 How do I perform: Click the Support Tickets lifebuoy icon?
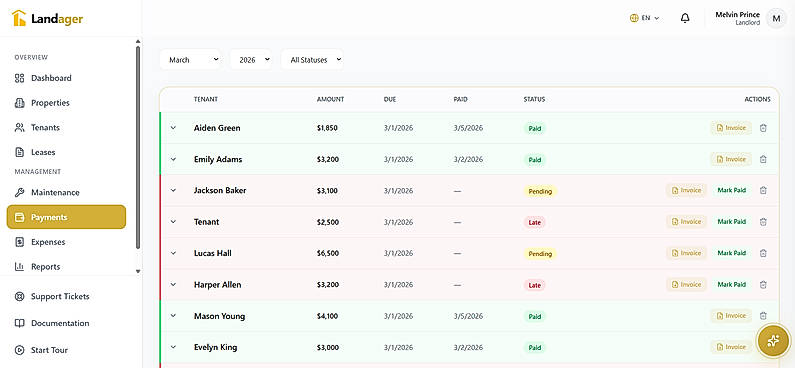pyautogui.click(x=20, y=297)
